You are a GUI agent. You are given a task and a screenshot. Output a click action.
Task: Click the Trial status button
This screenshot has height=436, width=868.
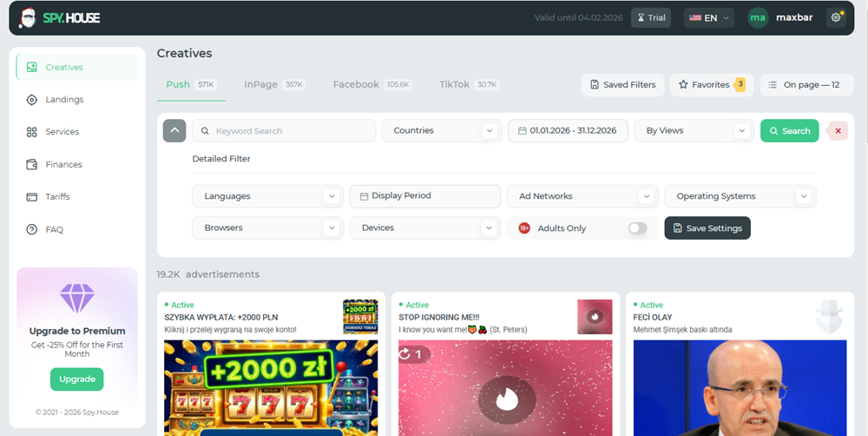click(651, 17)
